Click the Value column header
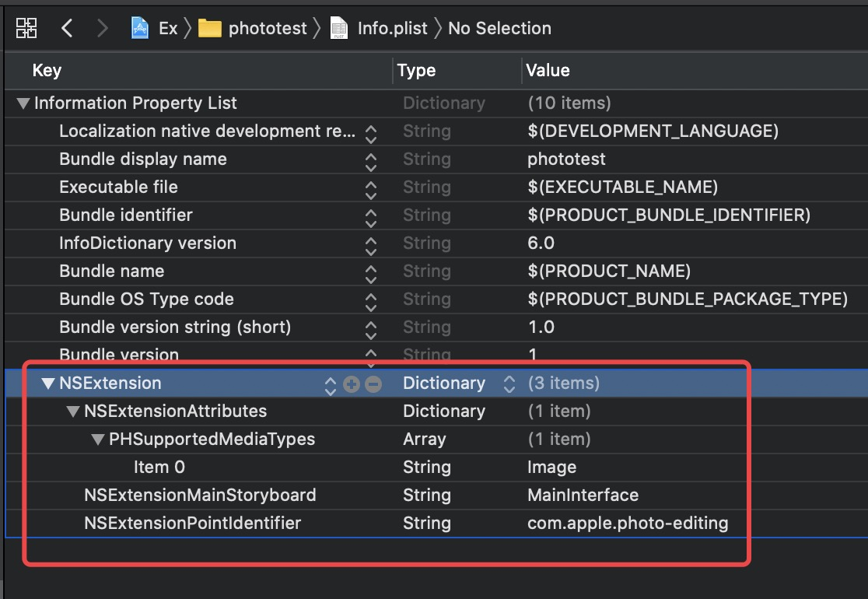868x599 pixels. tap(548, 71)
